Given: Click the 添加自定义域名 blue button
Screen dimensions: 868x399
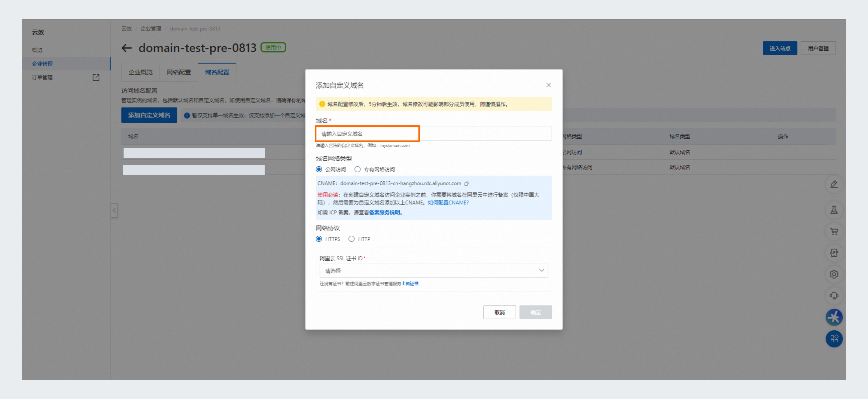Looking at the screenshot, I should click(149, 115).
